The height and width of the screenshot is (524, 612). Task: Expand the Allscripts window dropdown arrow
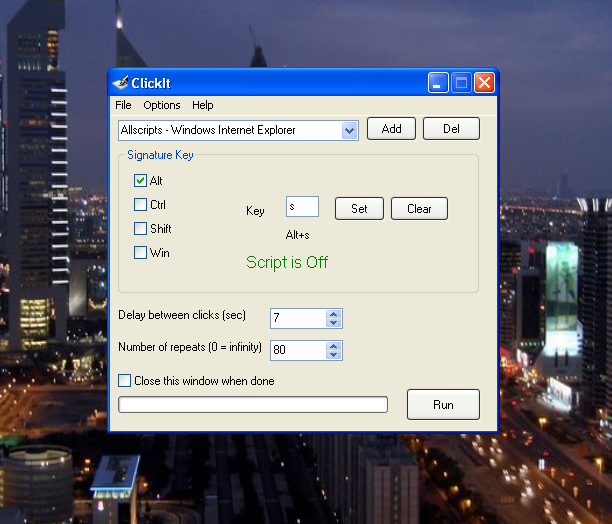point(349,130)
